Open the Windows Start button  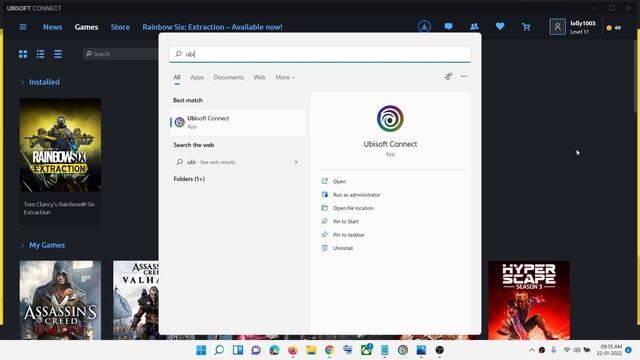coord(201,350)
